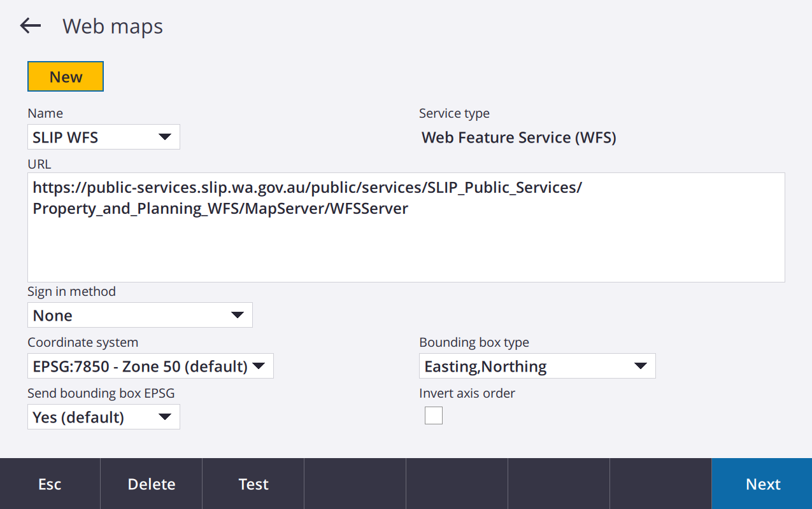Delete the web map with Delete button
812x509 pixels.
152,484
